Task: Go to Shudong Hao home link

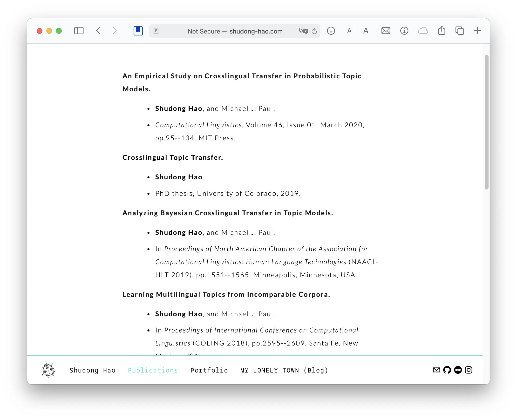Action: point(92,370)
